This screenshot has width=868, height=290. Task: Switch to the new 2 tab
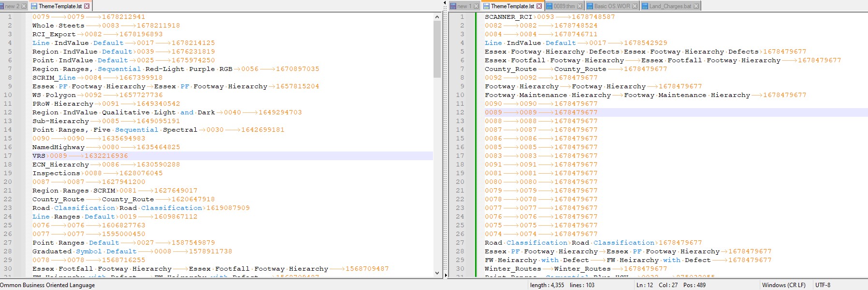click(12, 6)
